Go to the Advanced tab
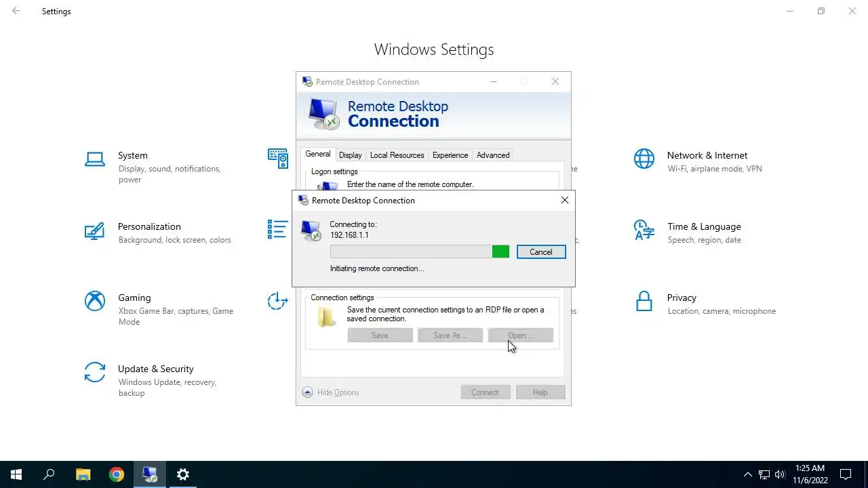868x488 pixels. (493, 155)
